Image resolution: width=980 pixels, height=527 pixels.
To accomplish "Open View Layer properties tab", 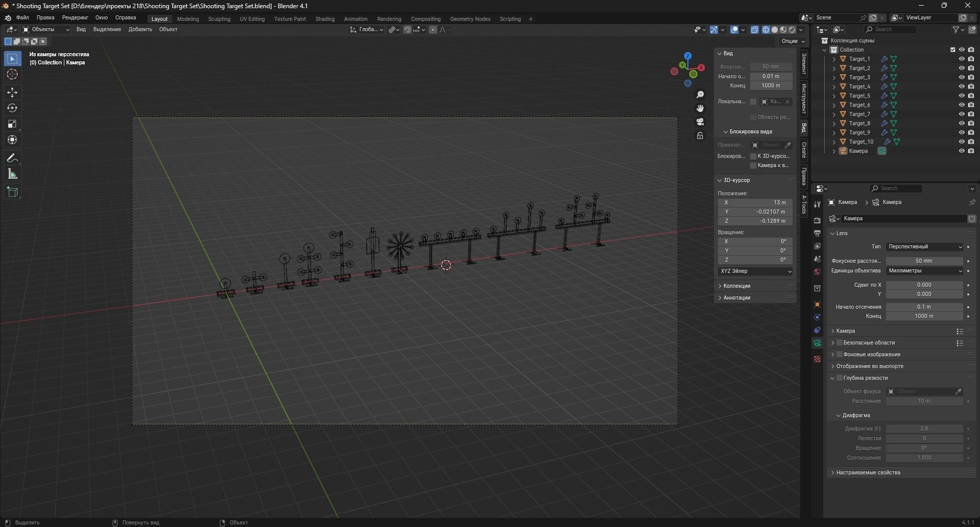I will click(817, 246).
